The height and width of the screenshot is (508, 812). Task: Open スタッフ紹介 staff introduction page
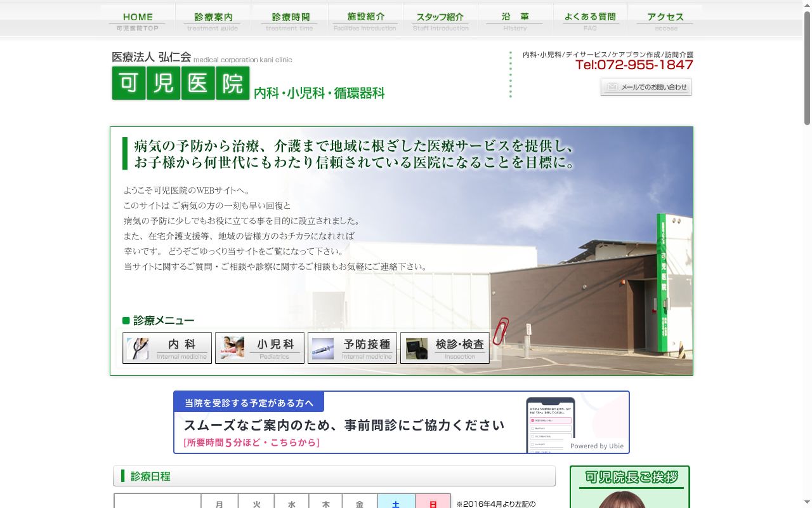(440, 21)
